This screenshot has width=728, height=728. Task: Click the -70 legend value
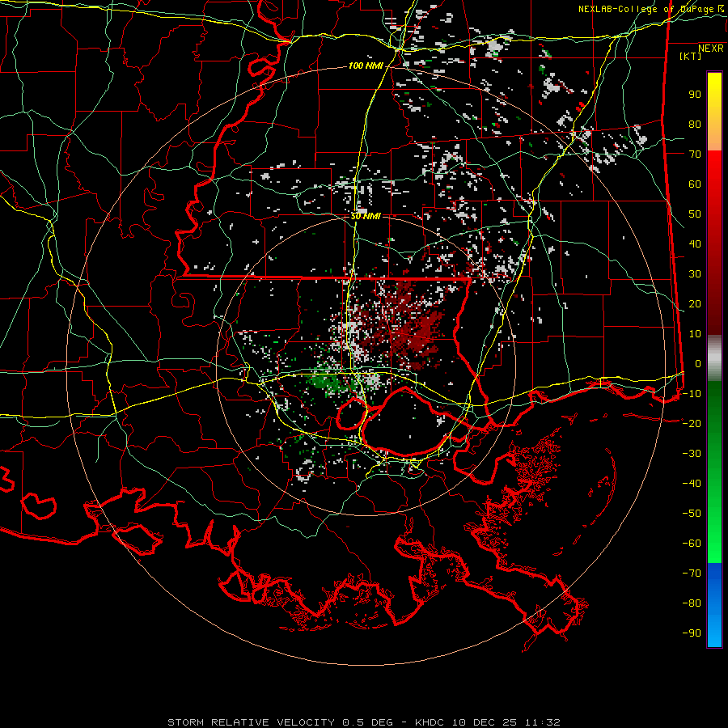692,574
